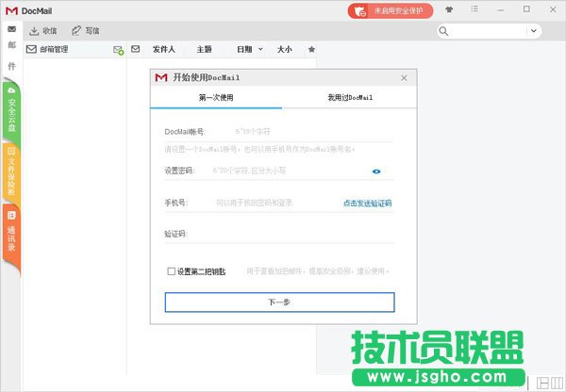The height and width of the screenshot is (392, 566).
Task: Click the 下一步 button
Action: point(279,302)
